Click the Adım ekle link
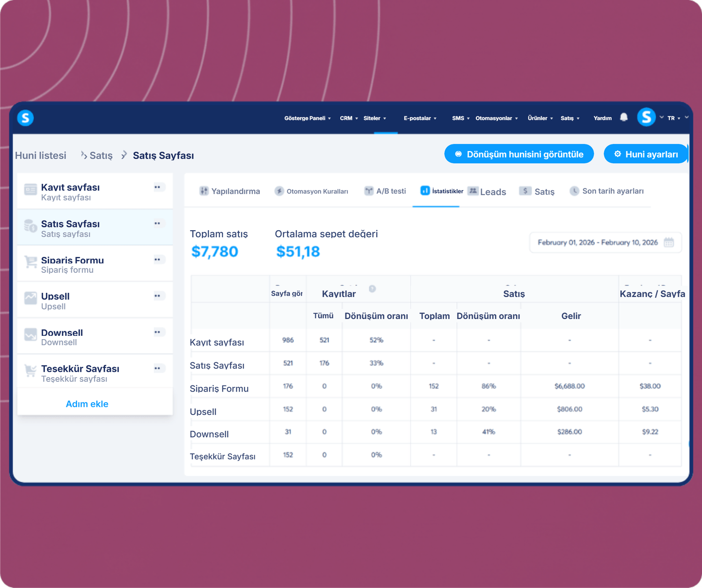The image size is (702, 588). tap(87, 404)
